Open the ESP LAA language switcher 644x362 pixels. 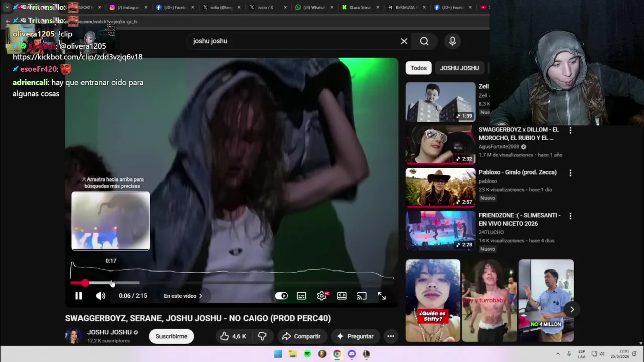coord(582,354)
